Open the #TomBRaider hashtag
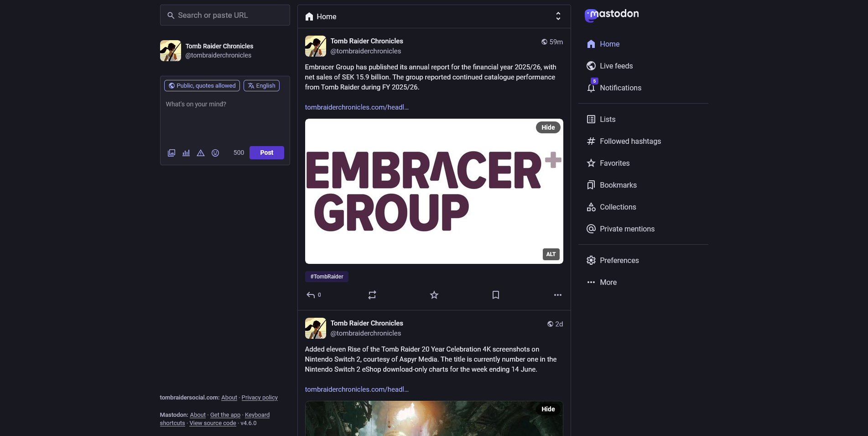Screen dimensions: 868x436 [x=327, y=277]
